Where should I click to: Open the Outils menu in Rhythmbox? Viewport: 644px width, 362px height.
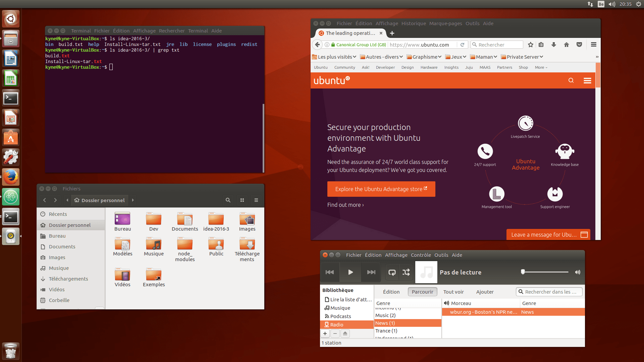(x=441, y=255)
